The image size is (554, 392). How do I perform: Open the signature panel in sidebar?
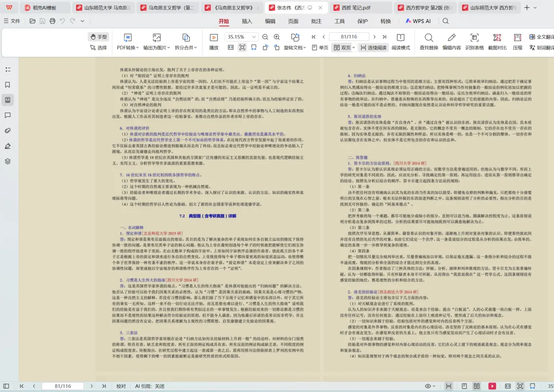8,146
